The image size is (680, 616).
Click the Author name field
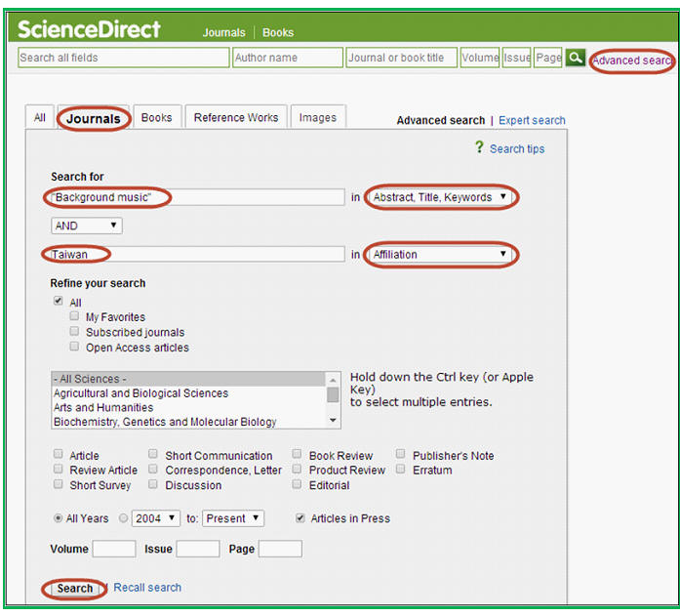click(x=288, y=58)
